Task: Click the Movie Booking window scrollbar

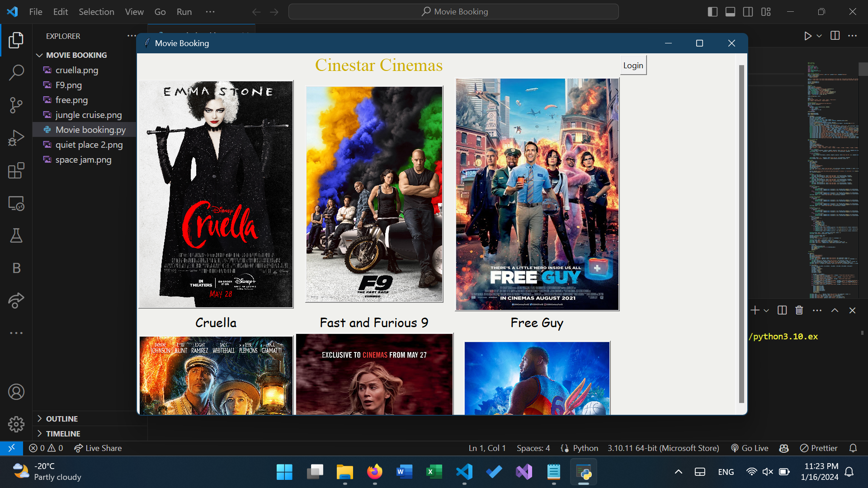Action: pos(741,234)
